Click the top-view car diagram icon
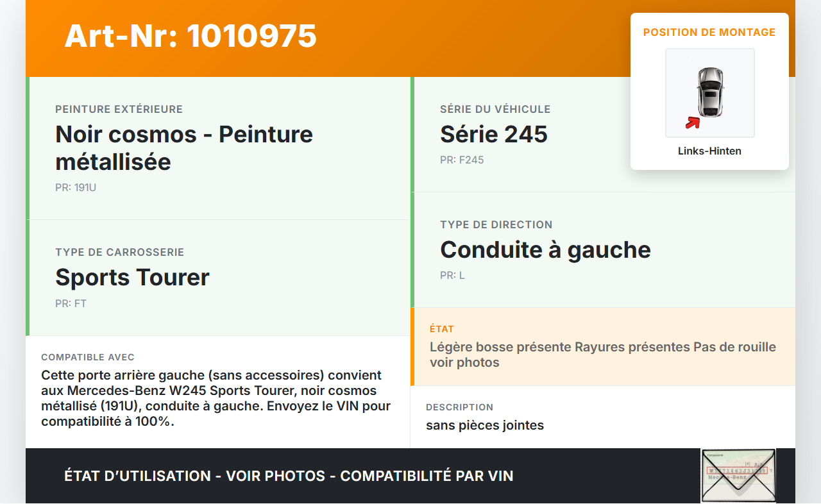821x504 pixels. click(710, 92)
